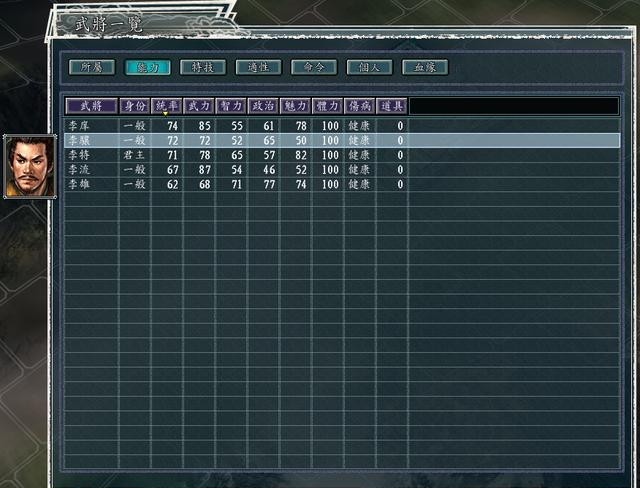
Task: Click 智力 value 65 for 李特
Action: click(x=237, y=155)
